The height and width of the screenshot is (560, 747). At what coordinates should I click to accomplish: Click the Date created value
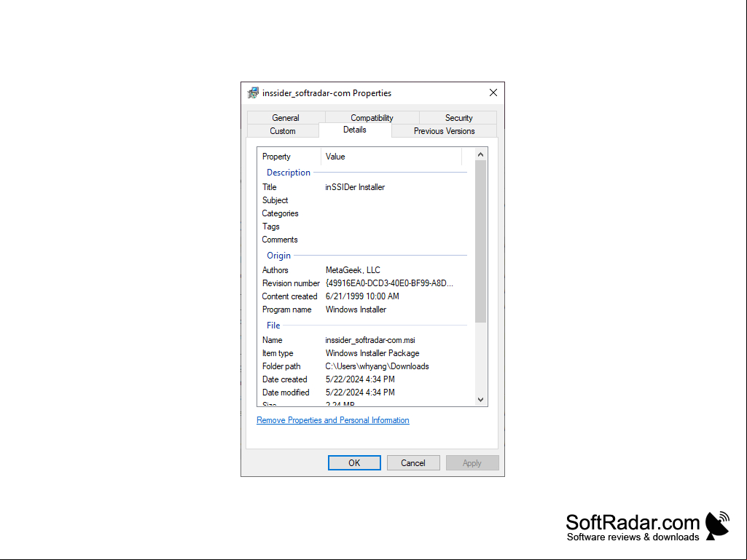360,379
